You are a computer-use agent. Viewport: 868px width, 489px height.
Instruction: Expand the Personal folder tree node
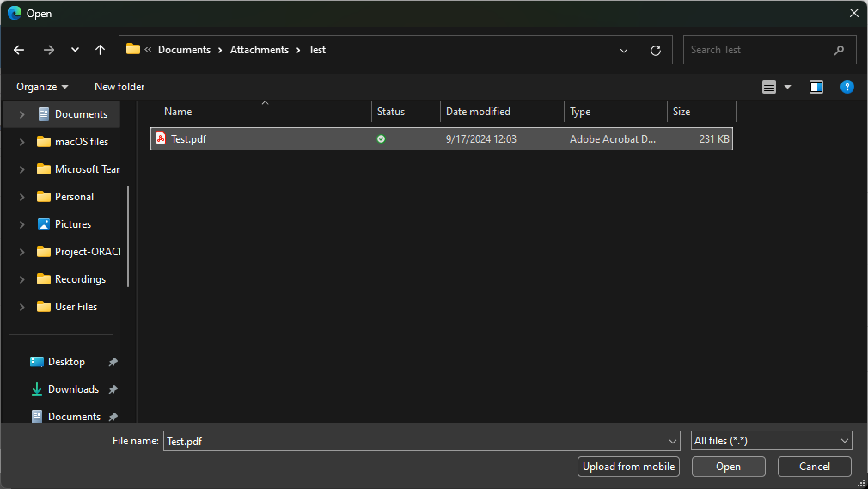tap(22, 197)
